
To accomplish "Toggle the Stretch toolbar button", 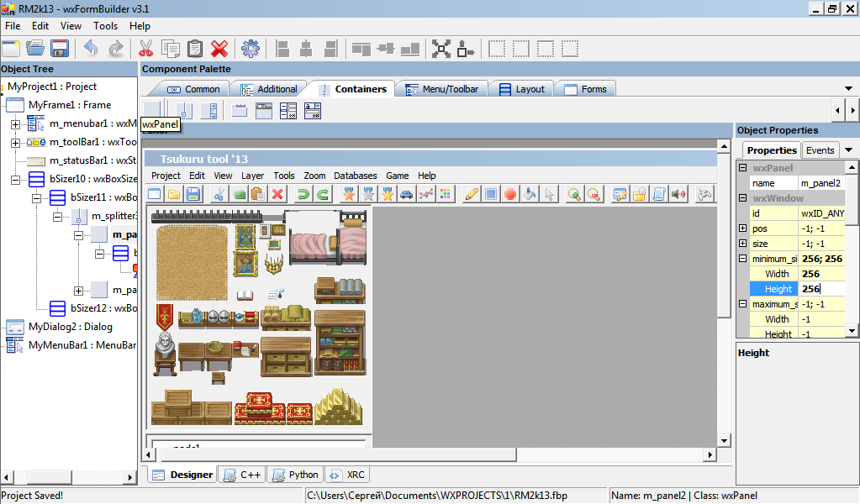I will (465, 49).
